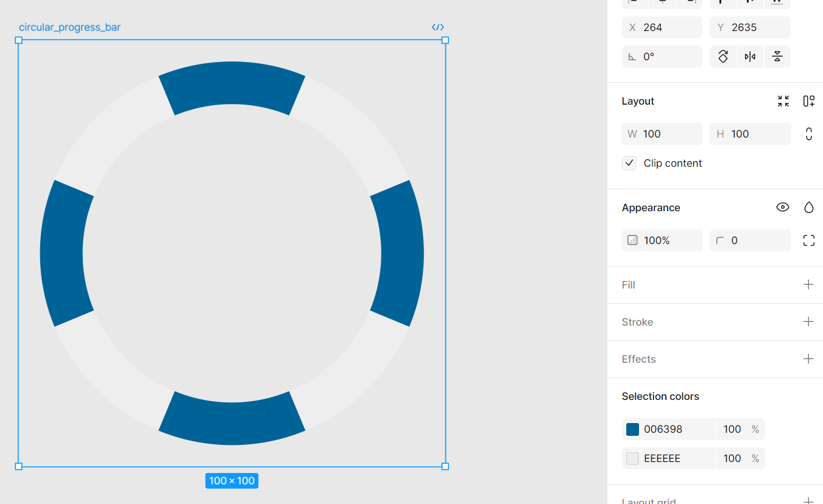The image size is (823, 504).
Task: Add an effect via the Effects plus
Action: click(809, 359)
